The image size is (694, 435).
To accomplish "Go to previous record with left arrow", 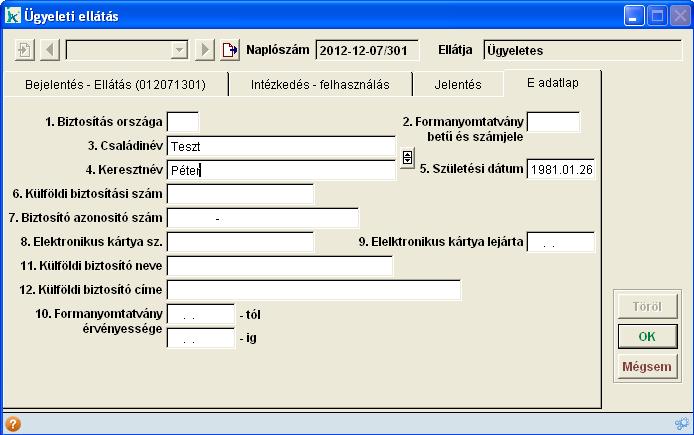I will click(50, 50).
